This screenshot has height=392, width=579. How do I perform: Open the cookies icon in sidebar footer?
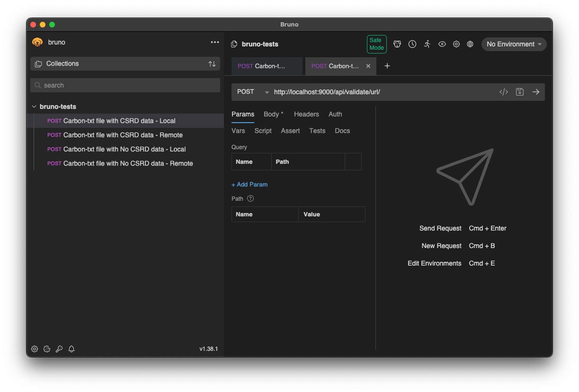click(x=47, y=349)
